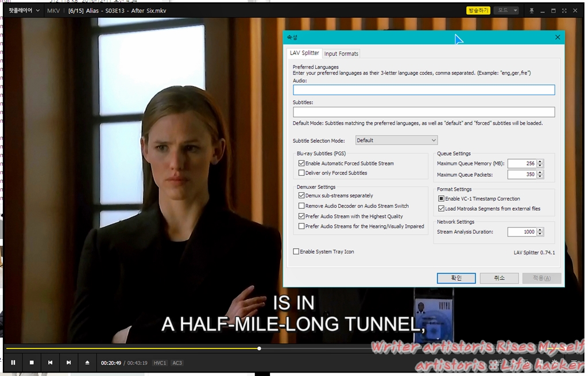Close the PotPlayer window

pos(575,11)
